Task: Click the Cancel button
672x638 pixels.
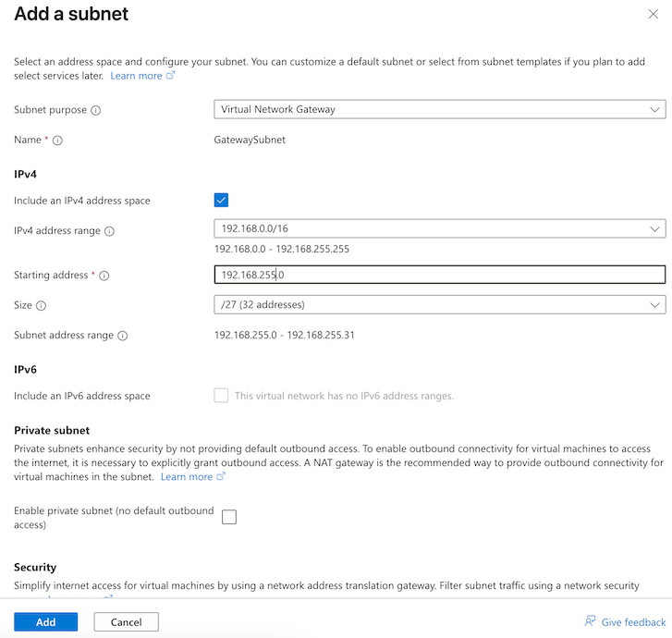Action: pos(127,622)
